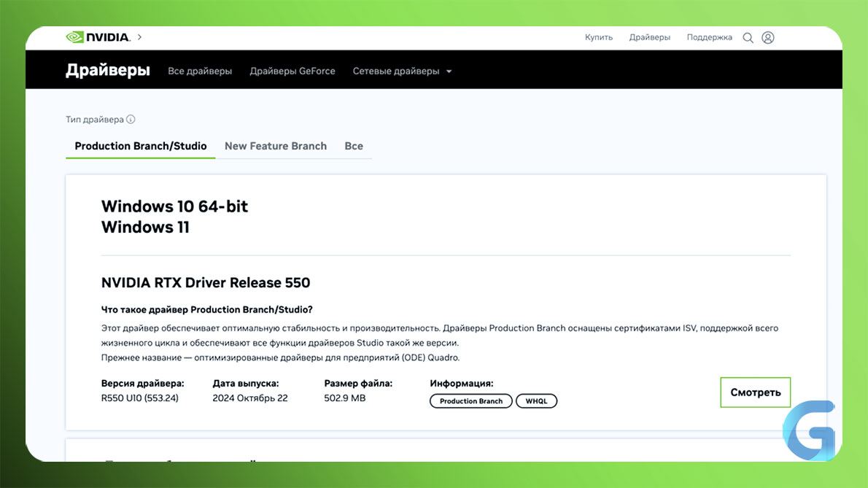Open the Поддержка link

(x=709, y=37)
